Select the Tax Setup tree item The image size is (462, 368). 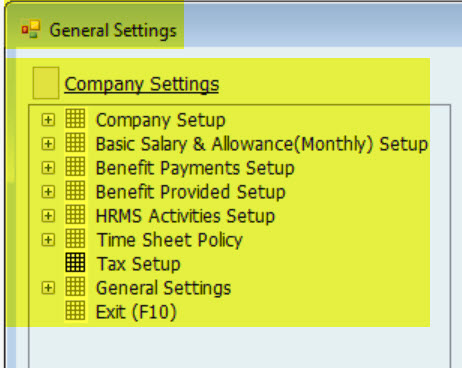coord(138,264)
